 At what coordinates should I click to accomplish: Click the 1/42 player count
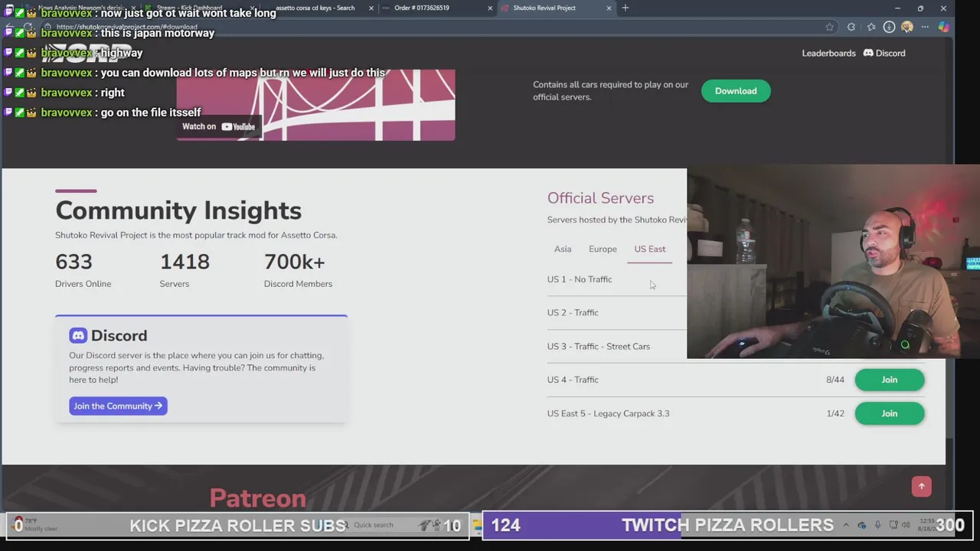coord(835,413)
